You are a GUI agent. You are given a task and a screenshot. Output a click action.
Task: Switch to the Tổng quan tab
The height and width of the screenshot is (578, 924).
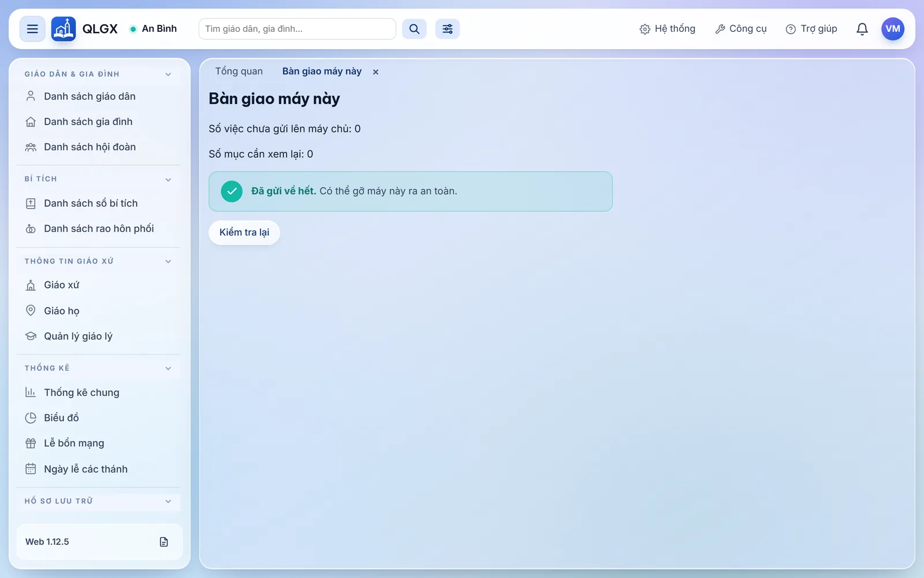click(239, 72)
